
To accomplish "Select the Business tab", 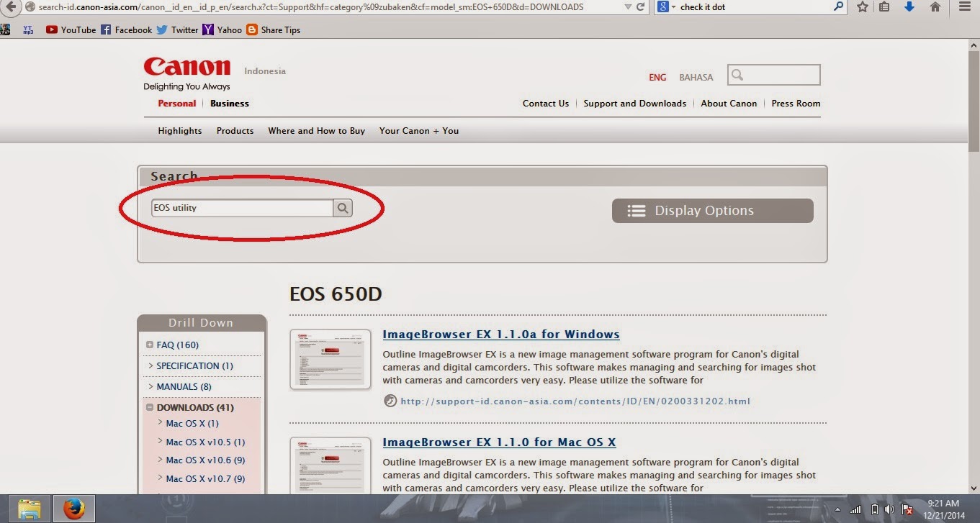I will click(230, 104).
